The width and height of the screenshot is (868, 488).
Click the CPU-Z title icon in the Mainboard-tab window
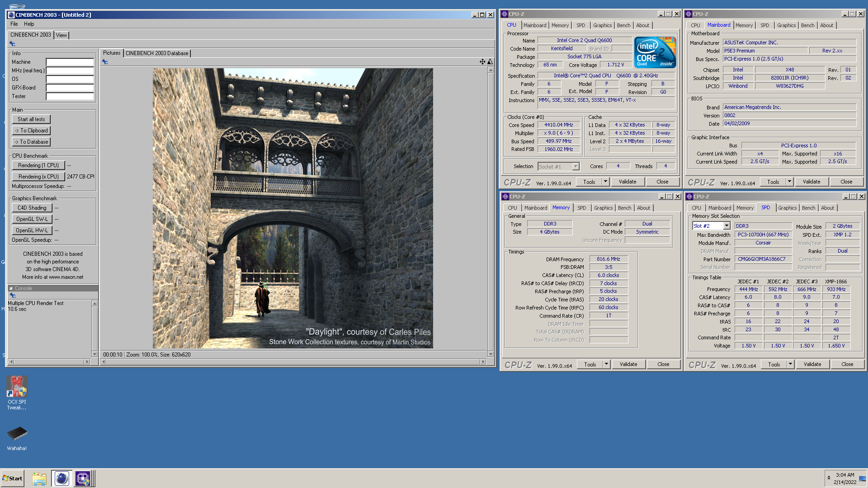pos(689,14)
